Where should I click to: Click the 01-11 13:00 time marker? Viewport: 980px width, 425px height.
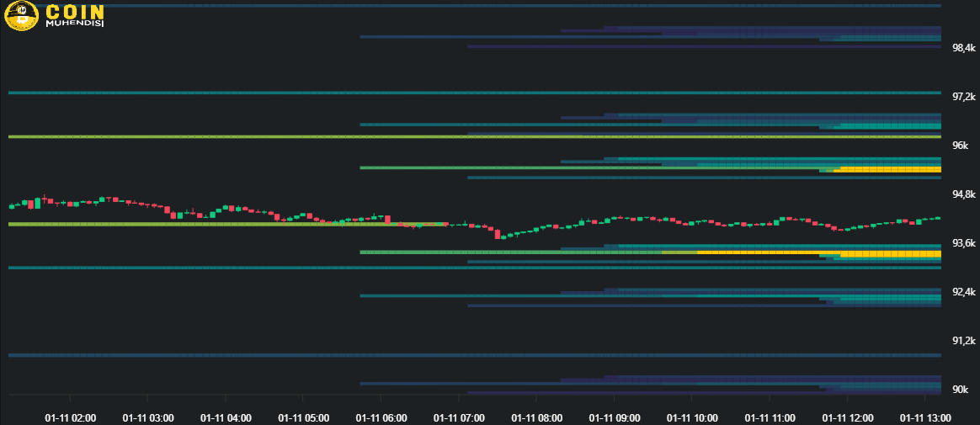click(x=925, y=417)
